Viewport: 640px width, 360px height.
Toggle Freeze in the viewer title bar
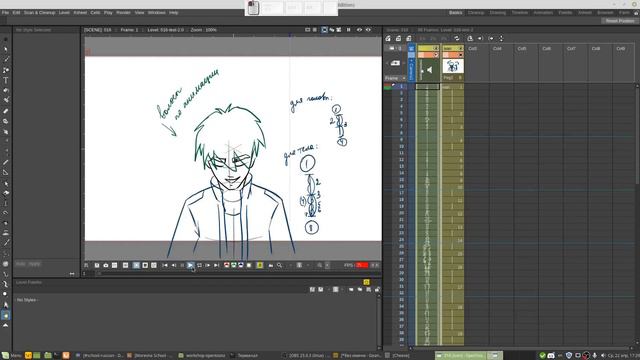(x=349, y=30)
